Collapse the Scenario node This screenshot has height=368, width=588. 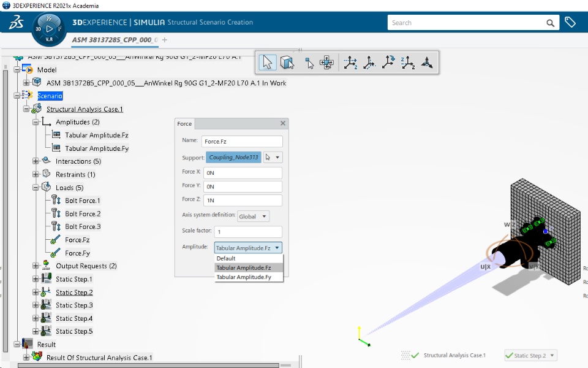[17, 96]
